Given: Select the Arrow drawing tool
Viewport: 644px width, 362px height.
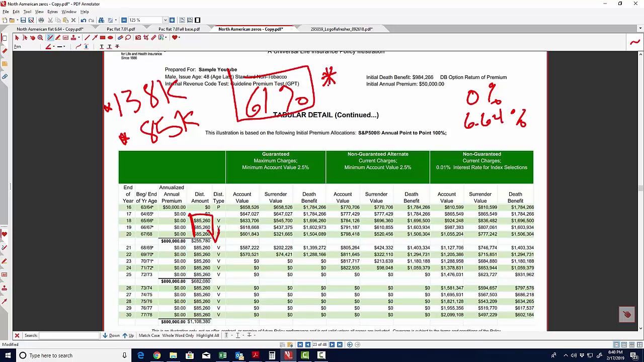Looking at the screenshot, I should [x=95, y=38].
